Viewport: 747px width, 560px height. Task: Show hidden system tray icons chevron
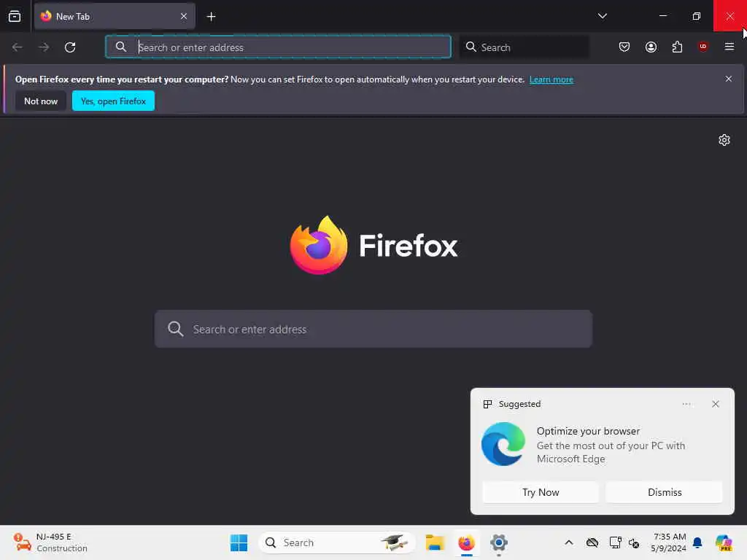(x=569, y=542)
